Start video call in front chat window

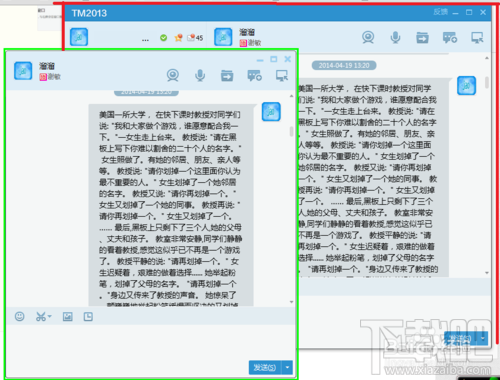(x=173, y=75)
